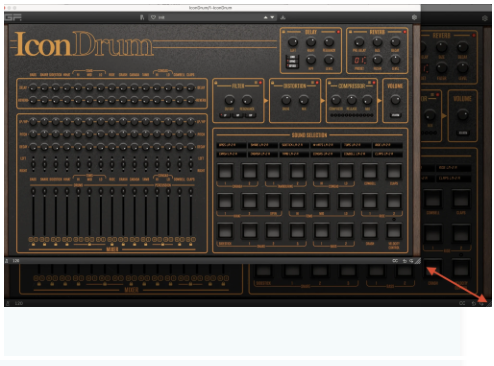The image size is (494, 366).
Task: Click the GF logo at top left
Action: [13, 17]
